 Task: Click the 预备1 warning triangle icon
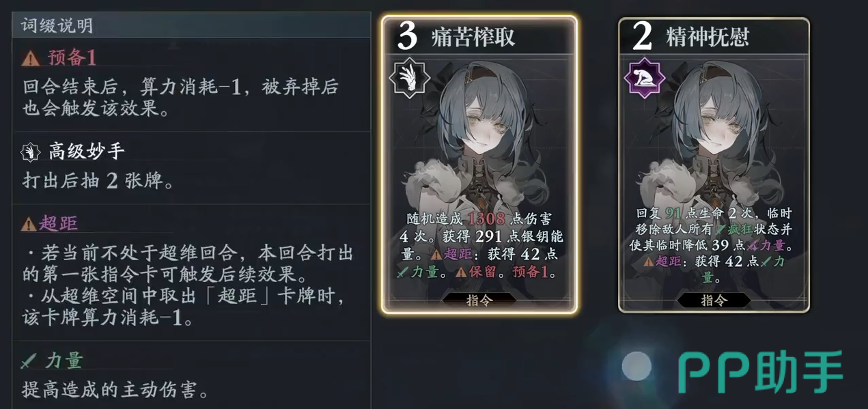pos(31,59)
